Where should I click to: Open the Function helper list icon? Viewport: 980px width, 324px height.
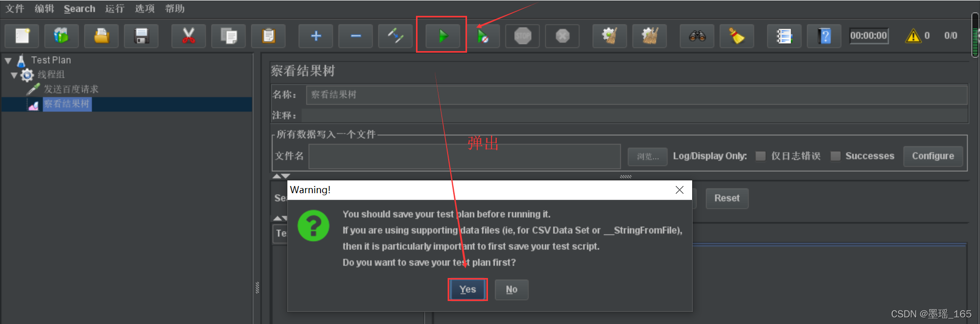point(784,36)
